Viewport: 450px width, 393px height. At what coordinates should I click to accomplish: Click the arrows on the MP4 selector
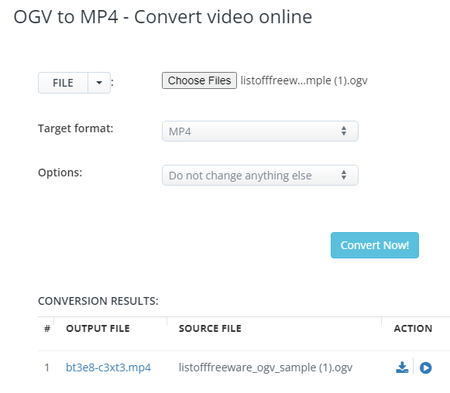(x=344, y=131)
